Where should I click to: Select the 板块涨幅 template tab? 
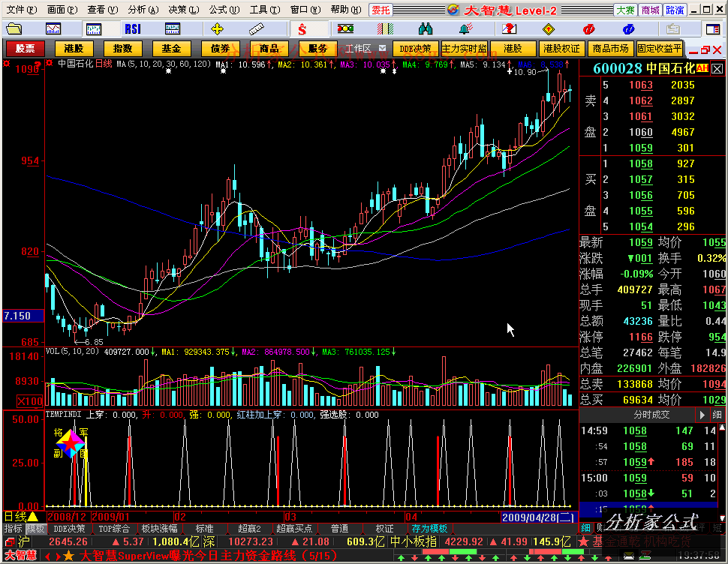click(x=159, y=528)
